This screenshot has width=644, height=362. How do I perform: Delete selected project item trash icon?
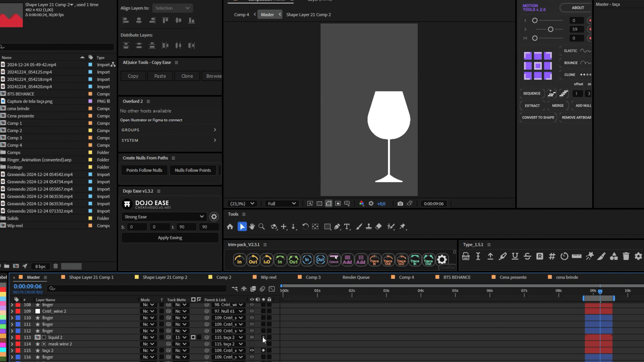click(x=56, y=266)
